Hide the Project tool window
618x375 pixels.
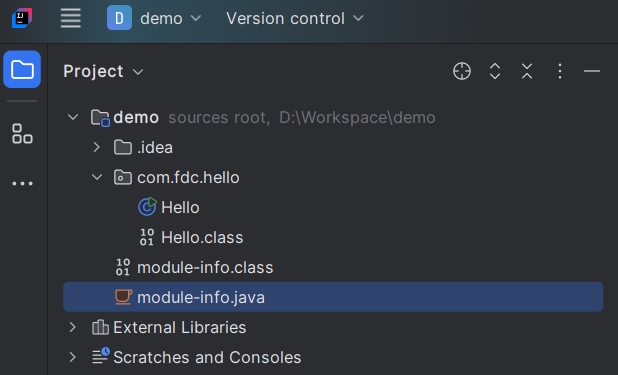[592, 71]
